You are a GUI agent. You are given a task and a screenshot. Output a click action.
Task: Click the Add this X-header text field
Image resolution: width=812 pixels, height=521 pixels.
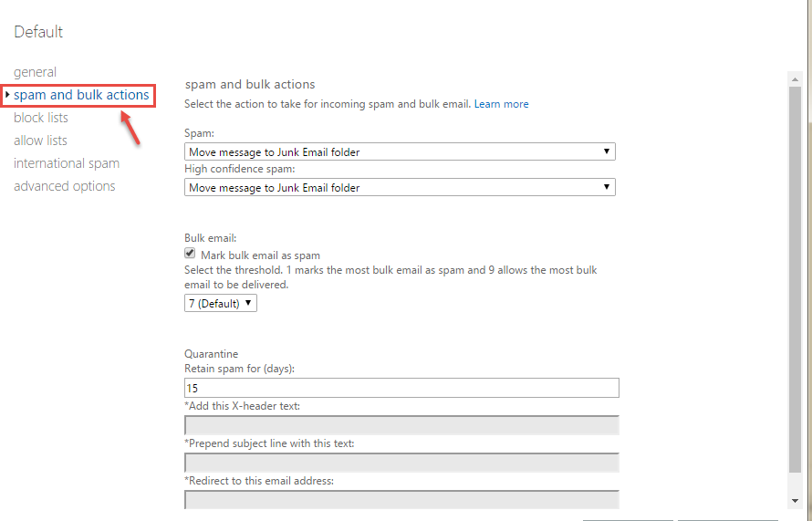401,425
